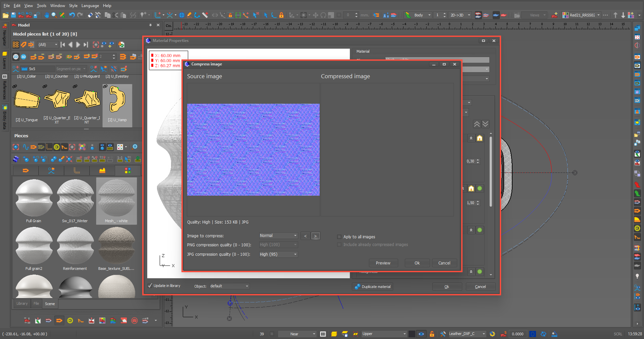Click the Open folder icon
Image resolution: width=644 pixels, height=339 pixels.
click(x=5, y=15)
